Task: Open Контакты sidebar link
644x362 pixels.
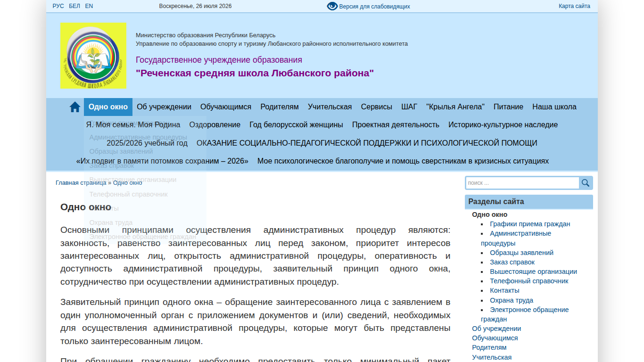Action: coord(504,290)
